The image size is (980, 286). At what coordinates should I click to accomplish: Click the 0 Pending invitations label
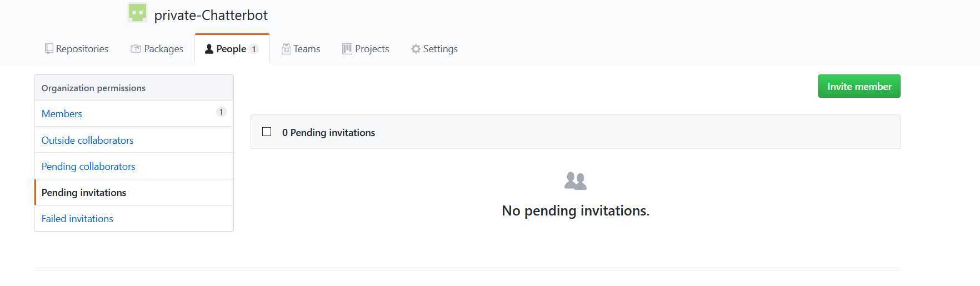pyautogui.click(x=328, y=132)
